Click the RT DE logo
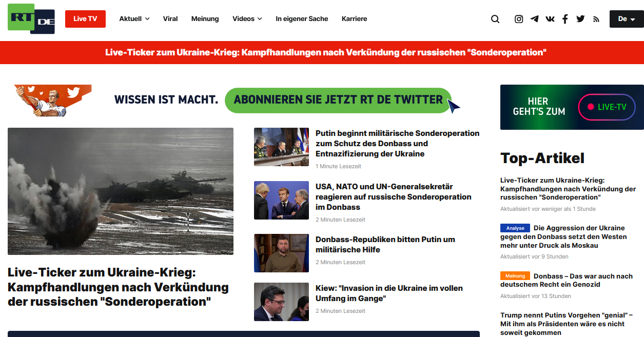This screenshot has height=337, width=644. click(x=31, y=19)
